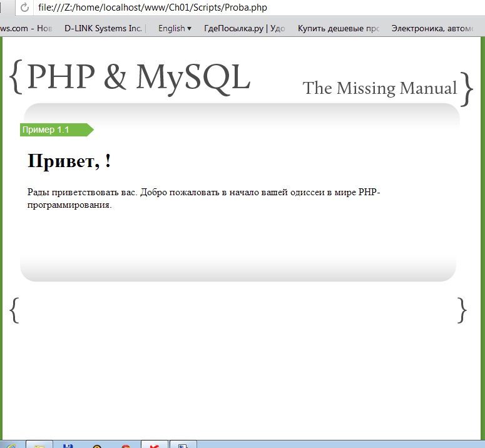The width and height of the screenshot is (485, 448).
Task: Click the red X taskbar application icon
Action: coord(155,445)
